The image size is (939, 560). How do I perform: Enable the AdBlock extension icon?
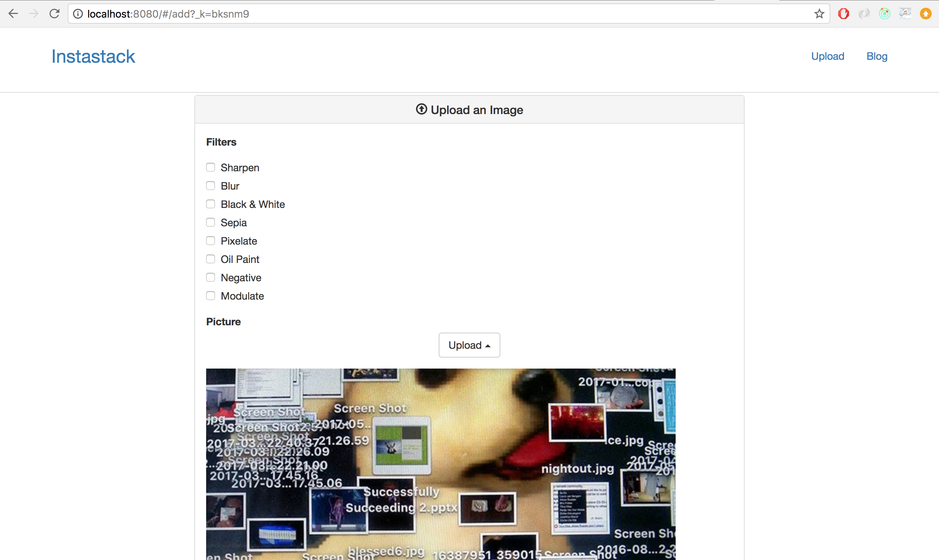tap(843, 14)
